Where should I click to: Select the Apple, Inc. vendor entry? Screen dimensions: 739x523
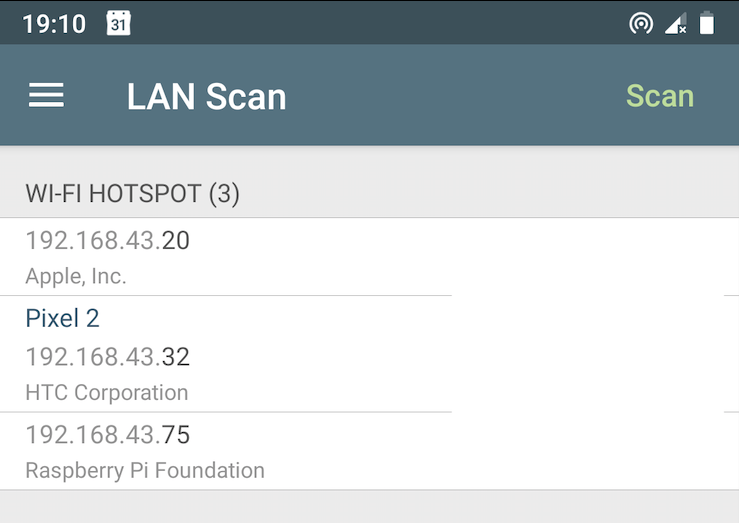(x=76, y=276)
